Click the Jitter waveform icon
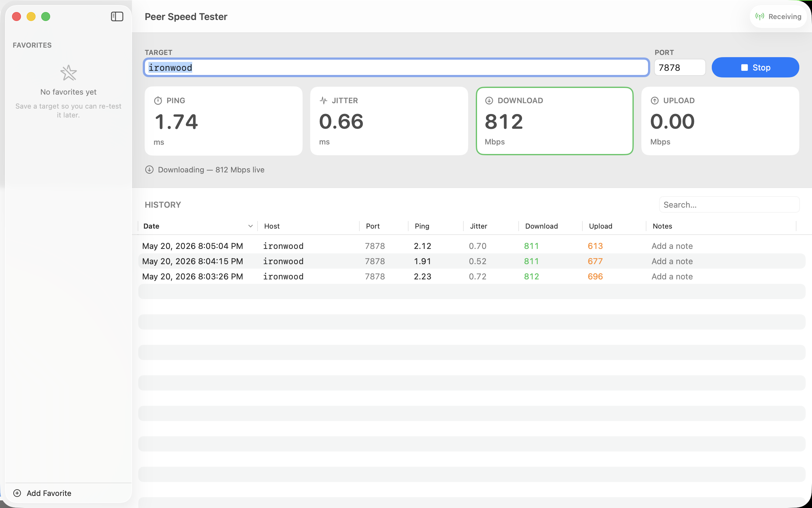This screenshot has width=812, height=508. click(x=324, y=100)
